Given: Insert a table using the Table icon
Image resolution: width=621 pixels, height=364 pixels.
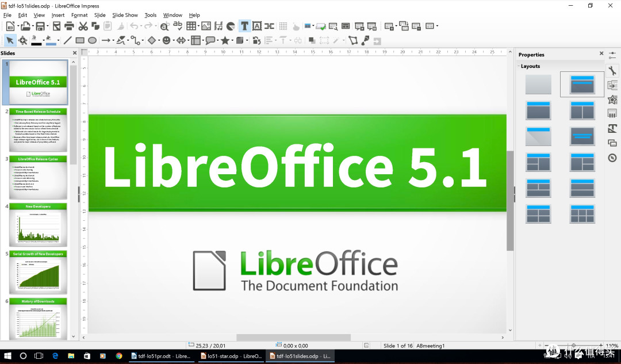Looking at the screenshot, I should (191, 26).
